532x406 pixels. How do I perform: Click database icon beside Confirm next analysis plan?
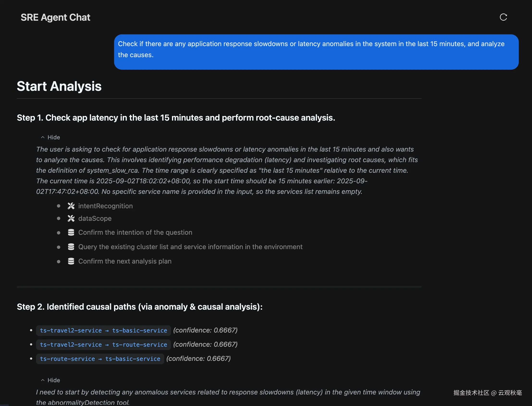pyautogui.click(x=71, y=261)
